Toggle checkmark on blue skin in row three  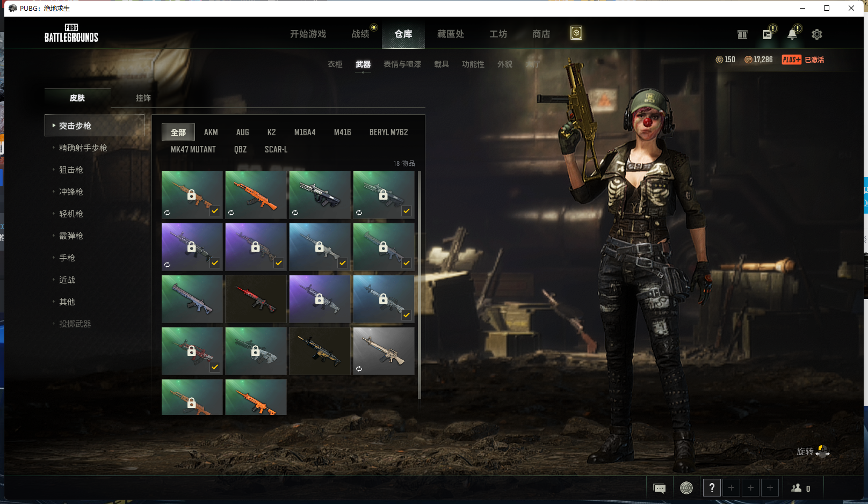pos(407,315)
